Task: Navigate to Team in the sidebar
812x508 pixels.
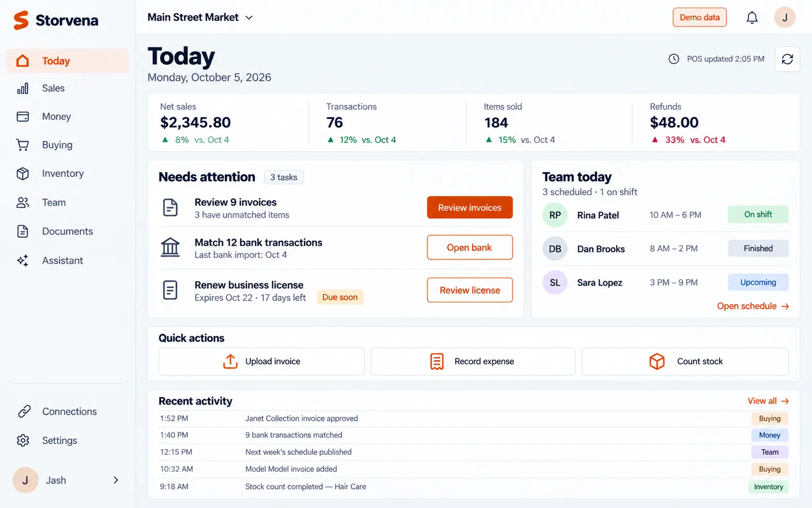Action: [x=68, y=203]
